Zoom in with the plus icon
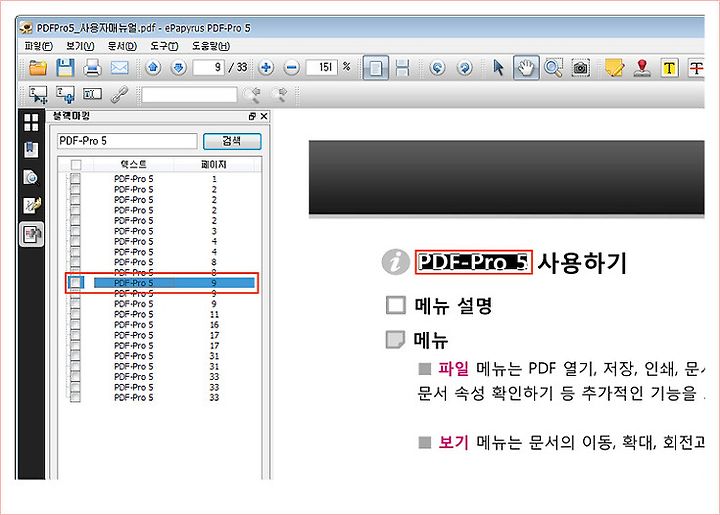Image resolution: width=720 pixels, height=515 pixels. click(266, 68)
